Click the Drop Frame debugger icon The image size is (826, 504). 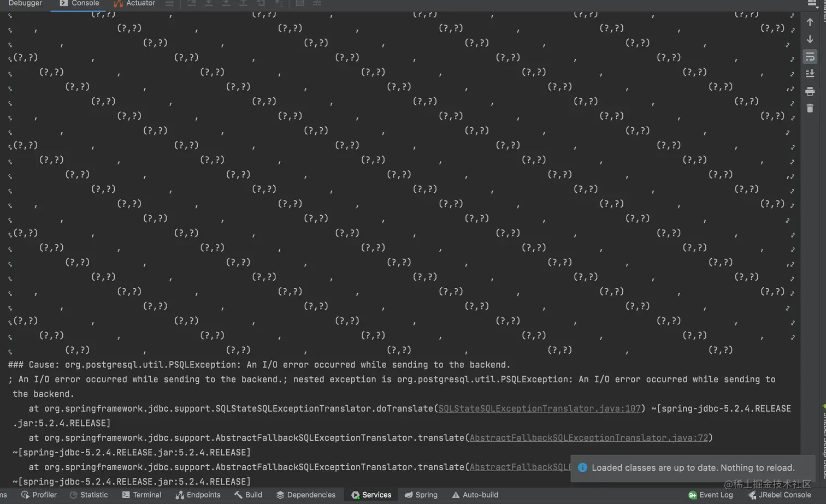tap(261, 3)
